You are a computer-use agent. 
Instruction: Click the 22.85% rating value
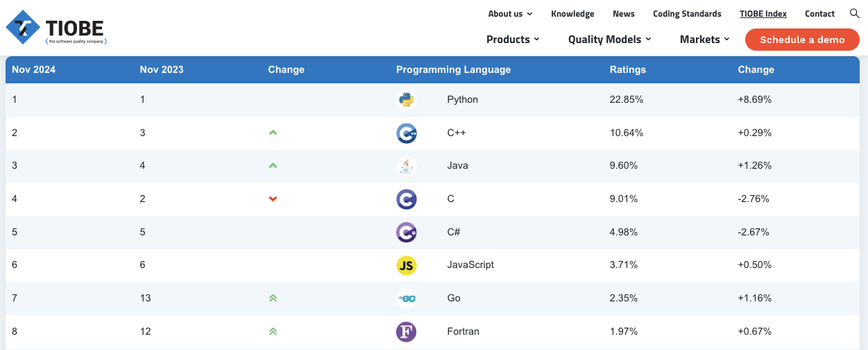[x=627, y=99]
